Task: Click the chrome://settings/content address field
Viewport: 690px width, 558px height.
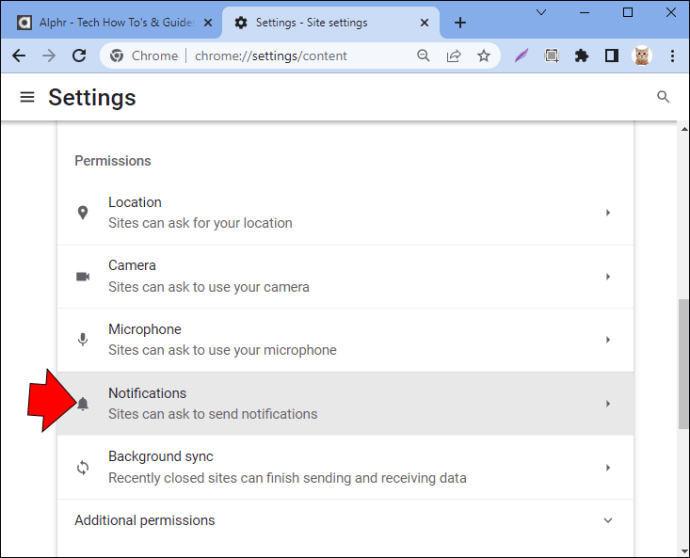Action: coord(271,56)
